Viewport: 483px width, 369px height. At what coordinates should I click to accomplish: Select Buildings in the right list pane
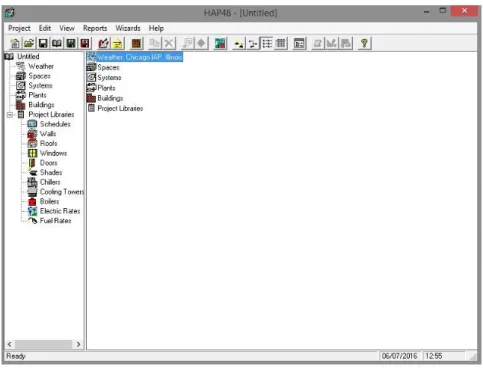coord(110,99)
